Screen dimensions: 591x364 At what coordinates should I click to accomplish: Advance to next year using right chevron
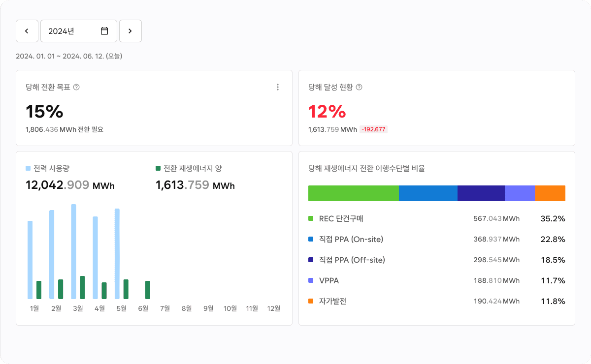click(x=130, y=30)
